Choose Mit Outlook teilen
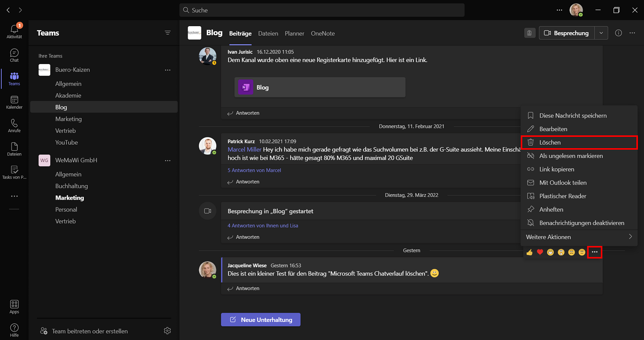 579,182
